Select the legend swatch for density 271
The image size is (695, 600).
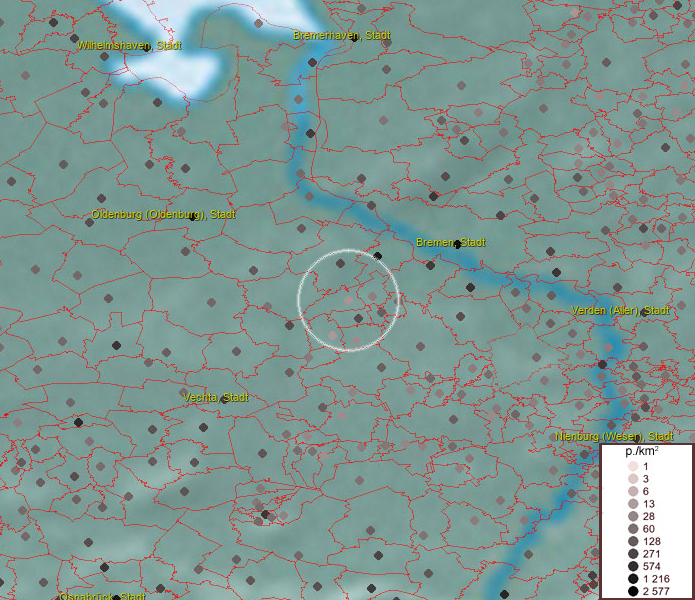tap(633, 553)
